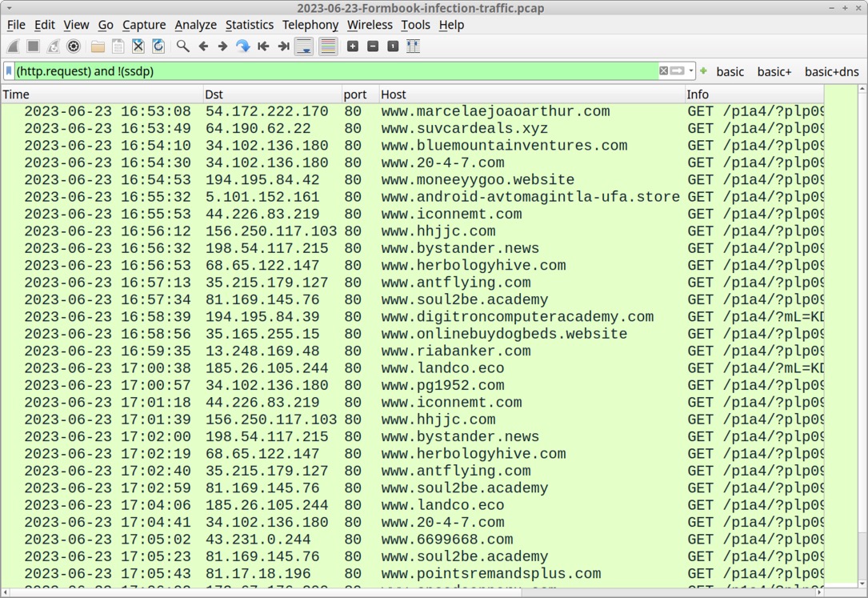Open the File menu
Image resolution: width=868 pixels, height=598 pixels.
(16, 25)
